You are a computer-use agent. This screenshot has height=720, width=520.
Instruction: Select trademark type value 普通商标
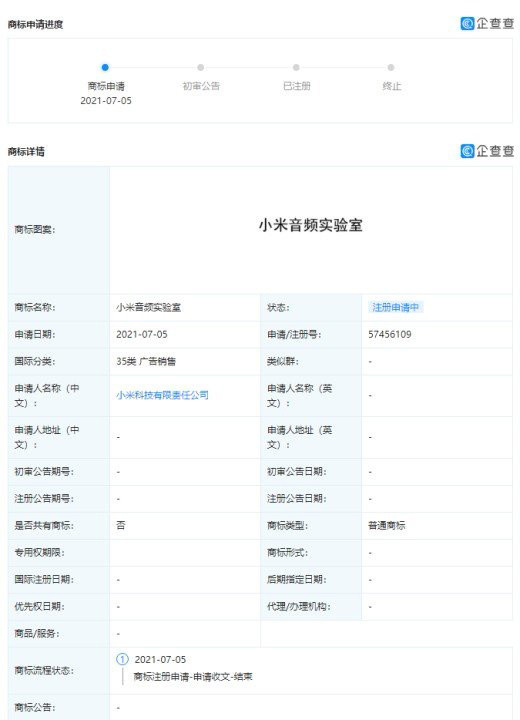tap(387, 525)
